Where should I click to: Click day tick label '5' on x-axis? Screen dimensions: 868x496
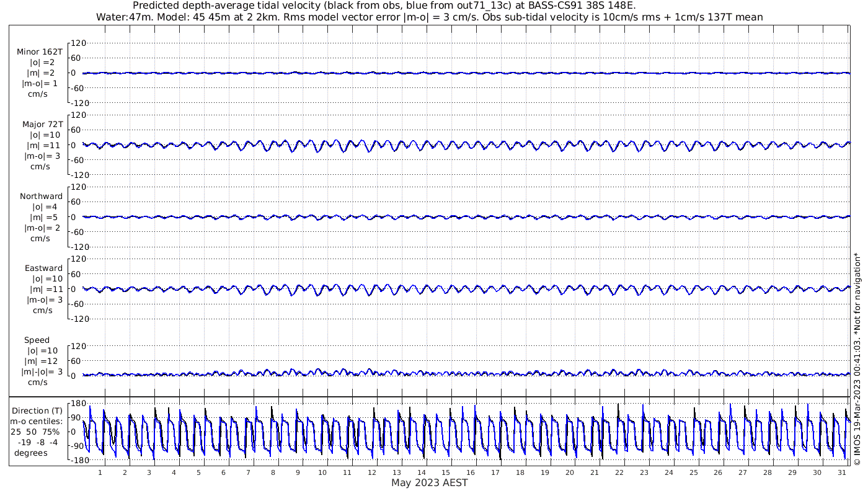pos(198,472)
